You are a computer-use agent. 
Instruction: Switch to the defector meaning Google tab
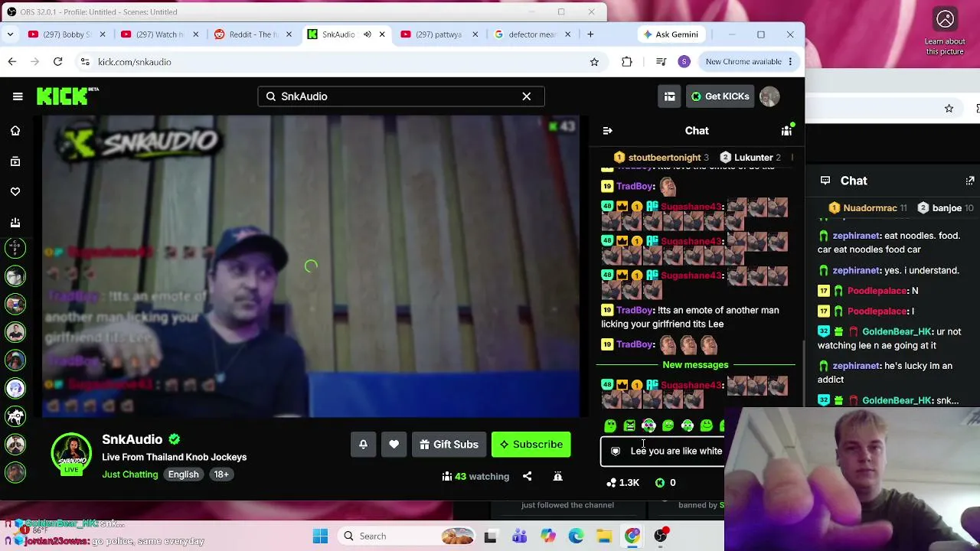pos(533,34)
